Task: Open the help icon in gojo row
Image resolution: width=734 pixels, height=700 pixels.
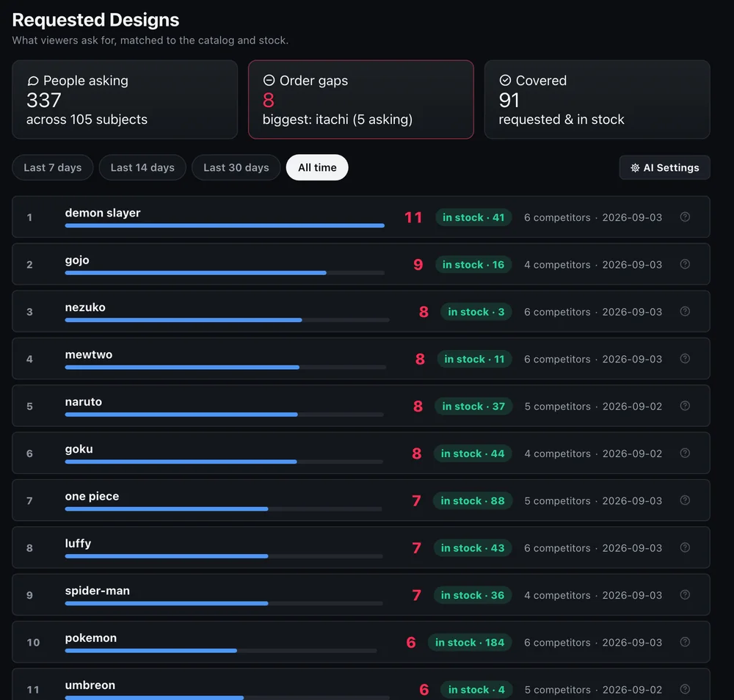Action: point(685,264)
